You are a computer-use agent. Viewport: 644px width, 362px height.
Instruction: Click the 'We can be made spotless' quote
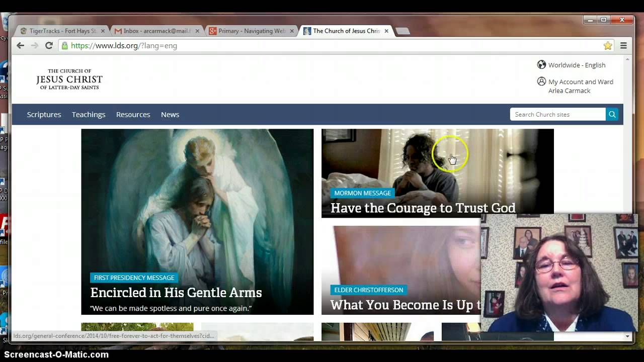coord(171,308)
